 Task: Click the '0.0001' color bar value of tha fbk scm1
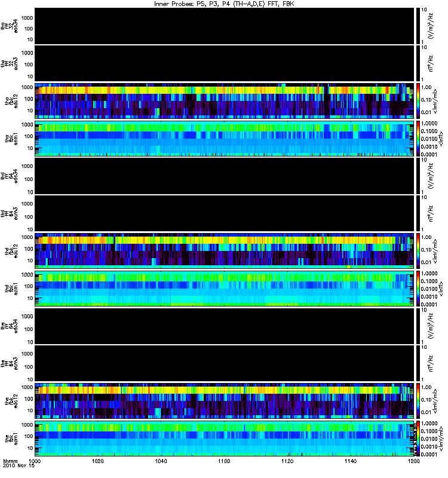click(429, 154)
